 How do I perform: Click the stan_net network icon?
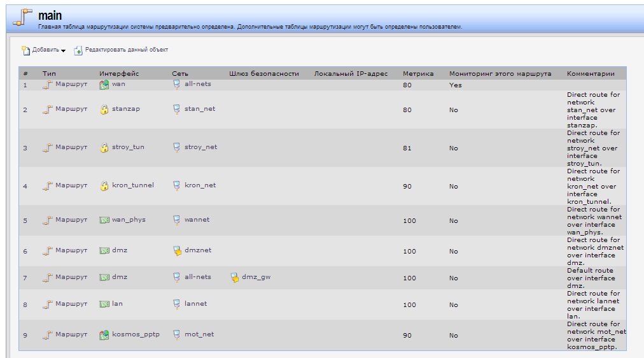pyautogui.click(x=176, y=109)
